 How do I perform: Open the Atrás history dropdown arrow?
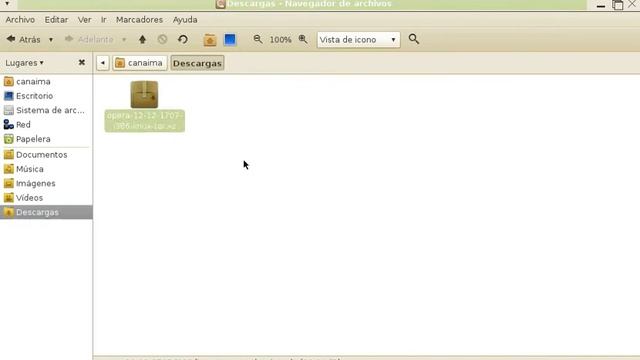click(51, 40)
